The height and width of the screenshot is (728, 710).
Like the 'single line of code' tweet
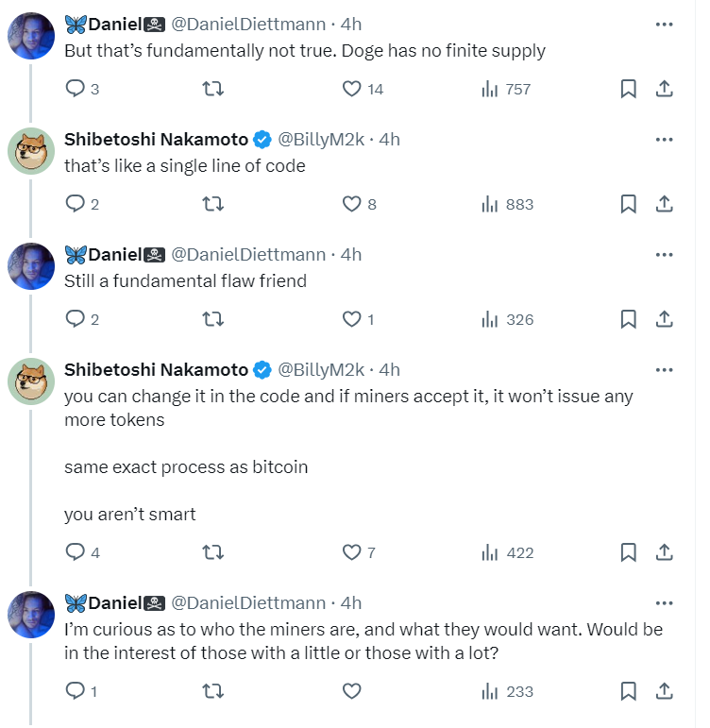pyautogui.click(x=352, y=204)
